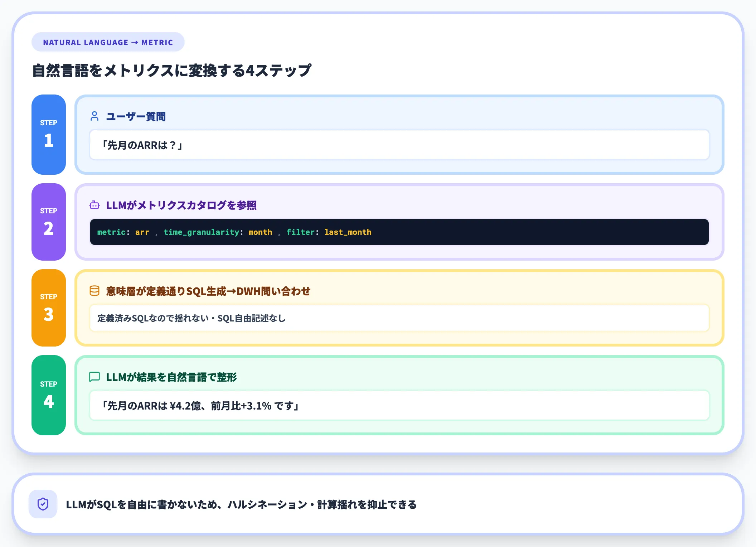Click the green STEP 4 badge
This screenshot has height=547, width=756.
click(49, 395)
